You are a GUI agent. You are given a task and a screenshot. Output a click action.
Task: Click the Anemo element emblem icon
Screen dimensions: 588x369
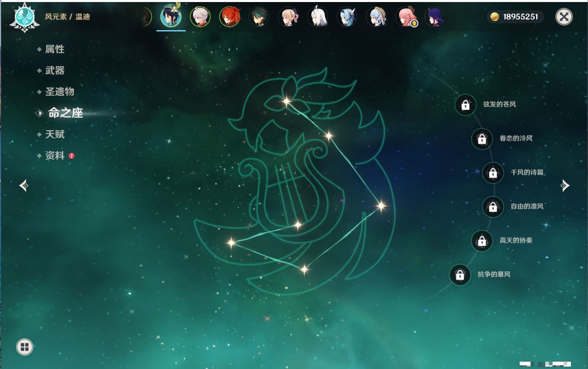[24, 17]
